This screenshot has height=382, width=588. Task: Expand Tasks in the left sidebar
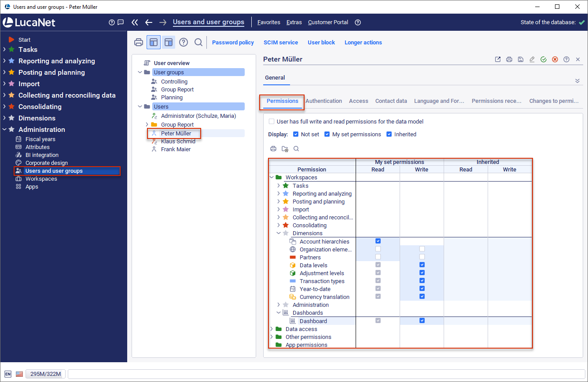4,50
